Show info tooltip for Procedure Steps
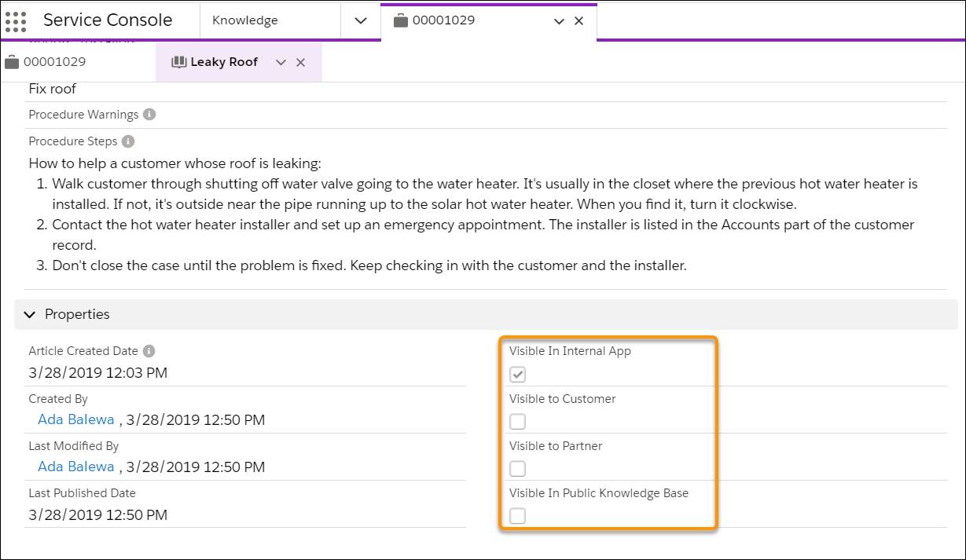Viewport: 966px width, 560px height. coord(128,141)
